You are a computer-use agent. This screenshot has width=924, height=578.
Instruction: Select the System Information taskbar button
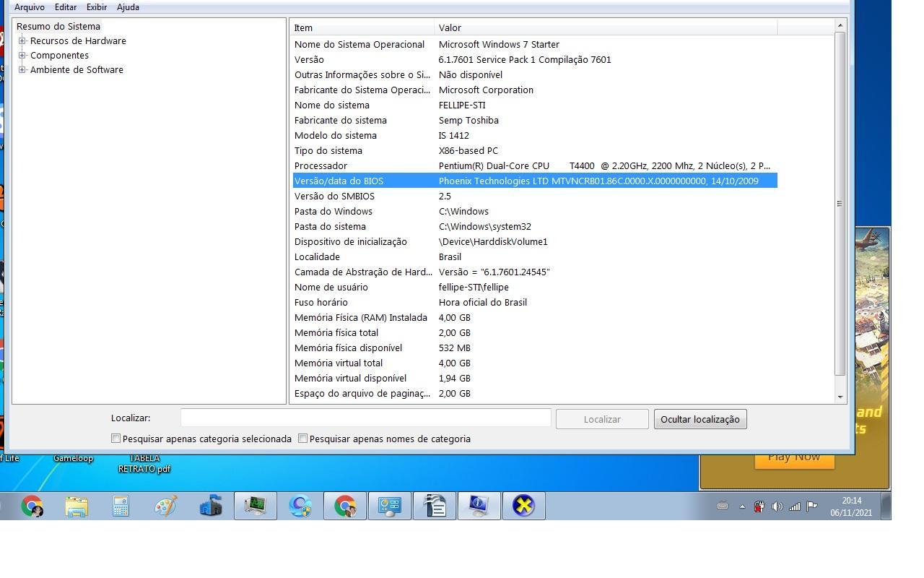479,506
